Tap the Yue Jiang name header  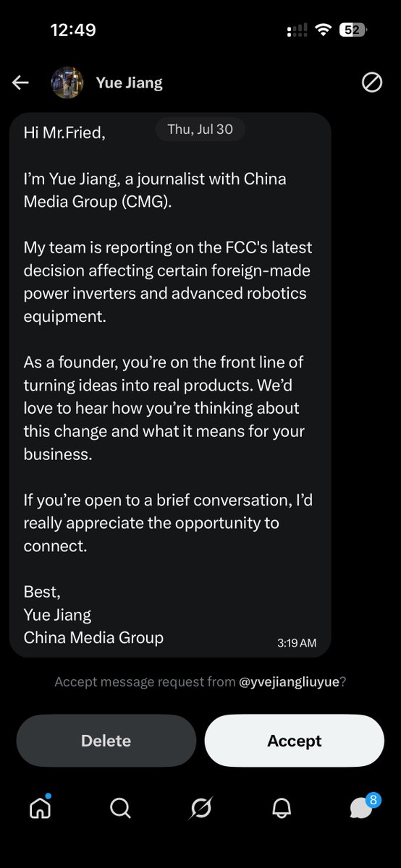[x=129, y=83]
